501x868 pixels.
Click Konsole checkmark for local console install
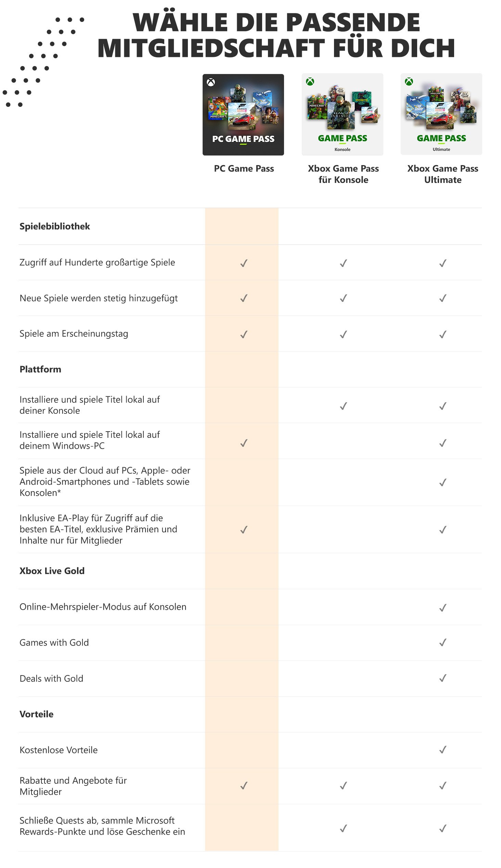(x=343, y=406)
